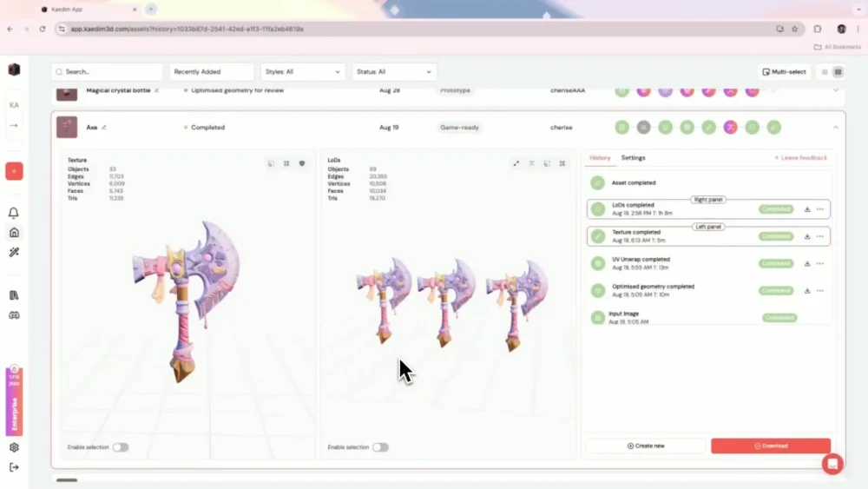This screenshot has width=868, height=489.
Task: Click the last green stage icon in Axe row
Action: pos(774,128)
